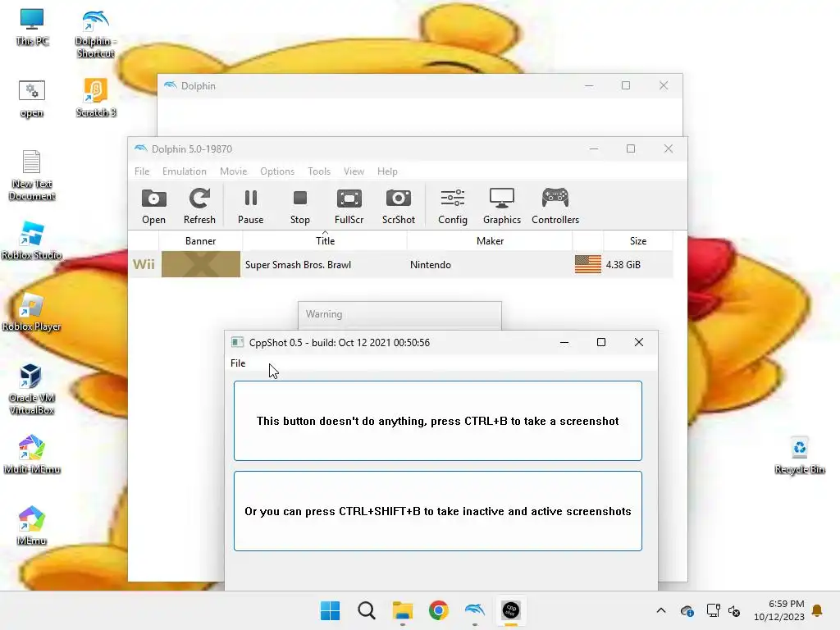Maximize the CppShot window
The image size is (840, 630).
(x=601, y=342)
